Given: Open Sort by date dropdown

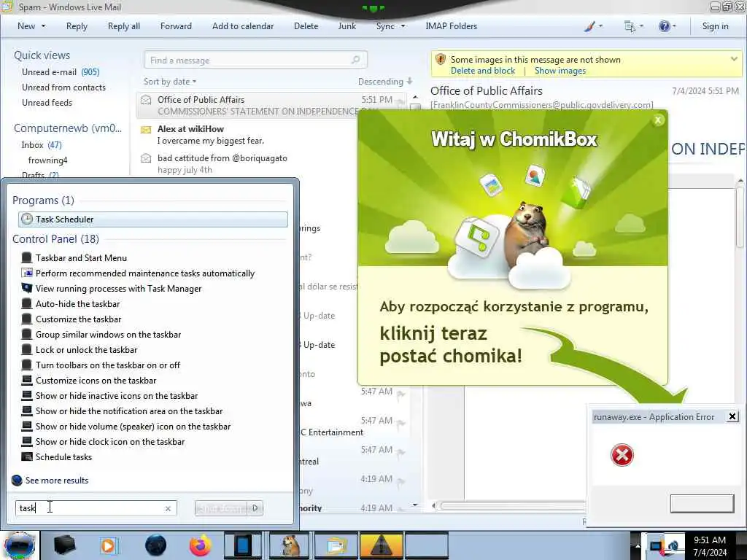Looking at the screenshot, I should pos(169,82).
